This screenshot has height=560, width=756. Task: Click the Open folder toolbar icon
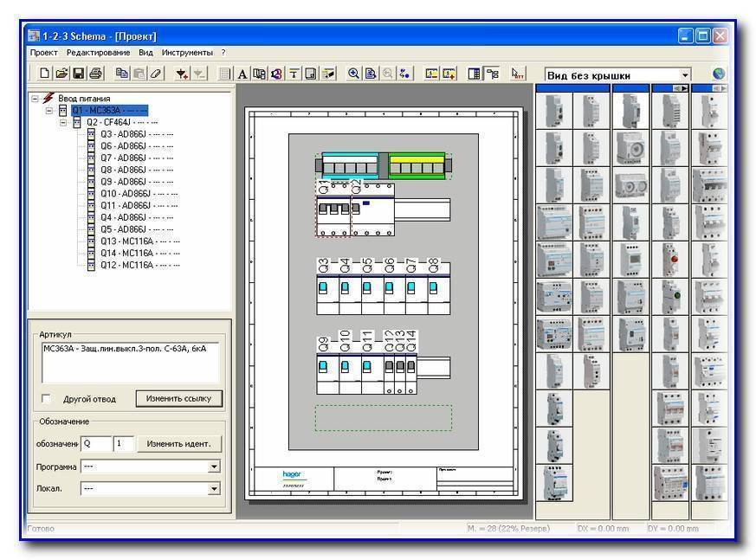point(61,74)
